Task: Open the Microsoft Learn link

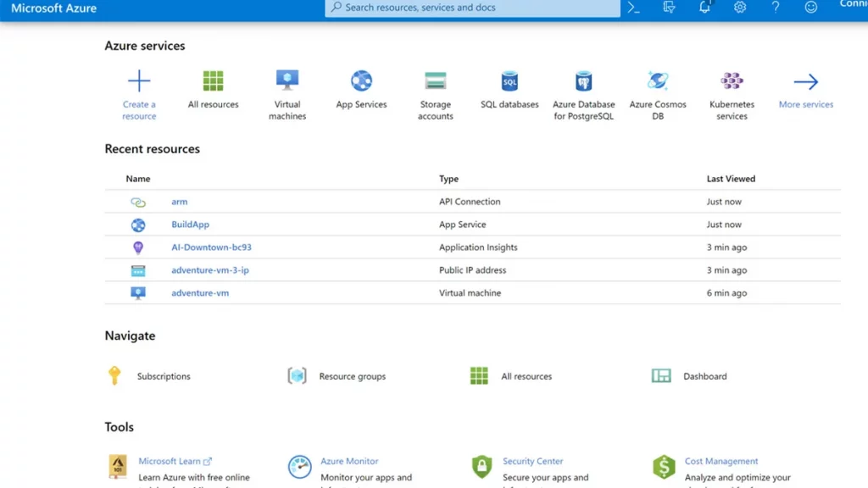Action: point(170,462)
